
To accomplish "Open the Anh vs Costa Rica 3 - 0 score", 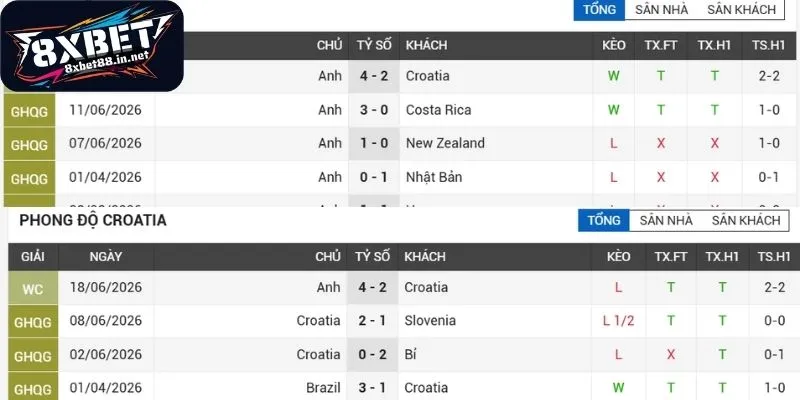I will (x=374, y=110).
